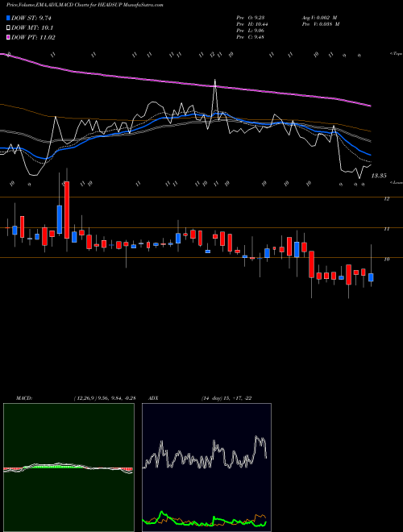Click the 'Pre H: 10.44' value
This screenshot has height=532, width=403.
point(252,24)
